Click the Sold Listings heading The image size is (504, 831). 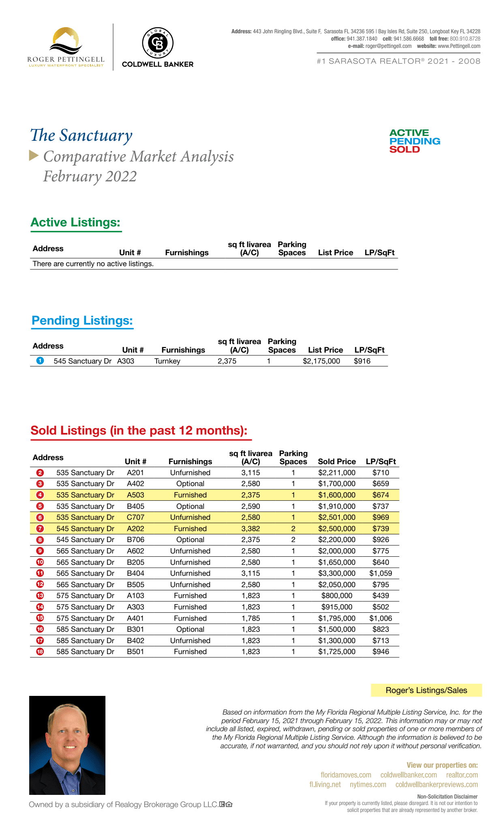point(139,431)
